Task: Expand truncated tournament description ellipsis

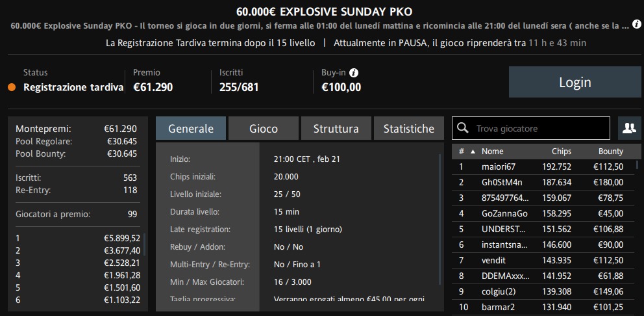Action: tap(625, 25)
